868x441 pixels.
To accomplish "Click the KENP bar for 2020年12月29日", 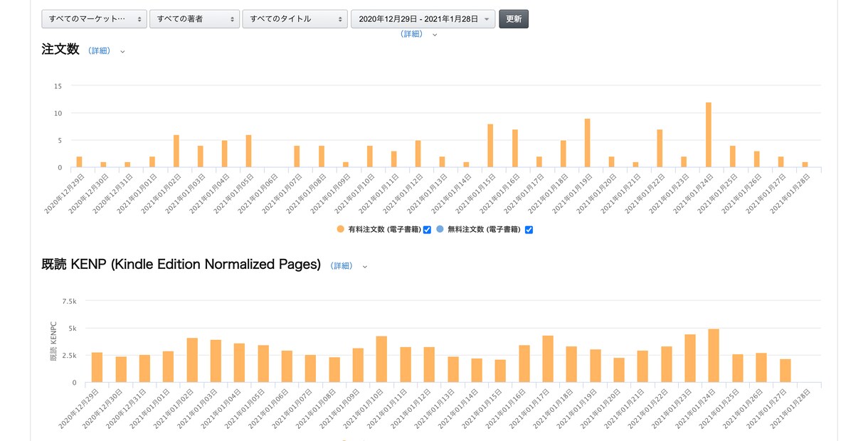I will [x=97, y=368].
